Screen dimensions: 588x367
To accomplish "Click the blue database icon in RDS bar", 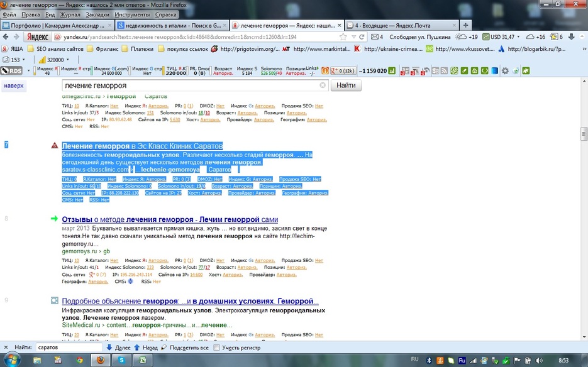I will (495, 70).
